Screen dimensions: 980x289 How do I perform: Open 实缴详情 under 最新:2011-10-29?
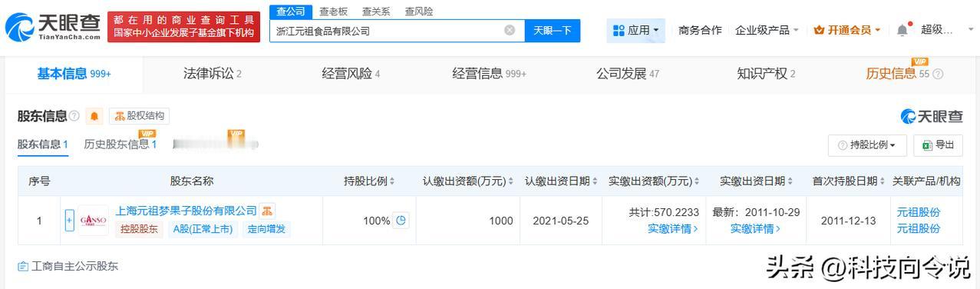[755, 229]
